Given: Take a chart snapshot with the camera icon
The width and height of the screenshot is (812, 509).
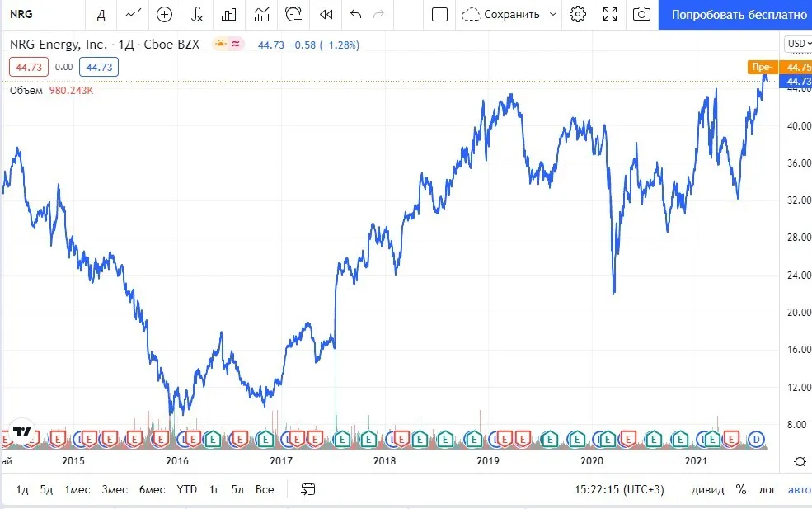Looking at the screenshot, I should point(641,14).
